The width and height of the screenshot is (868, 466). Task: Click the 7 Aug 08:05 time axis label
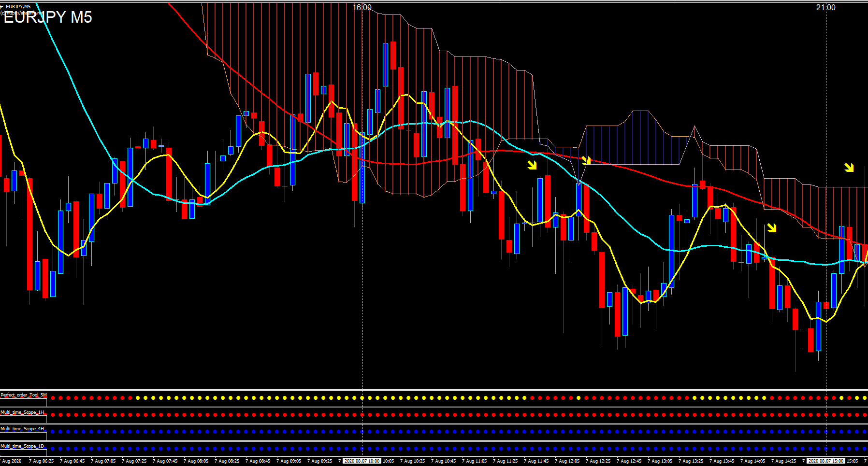tap(196, 461)
